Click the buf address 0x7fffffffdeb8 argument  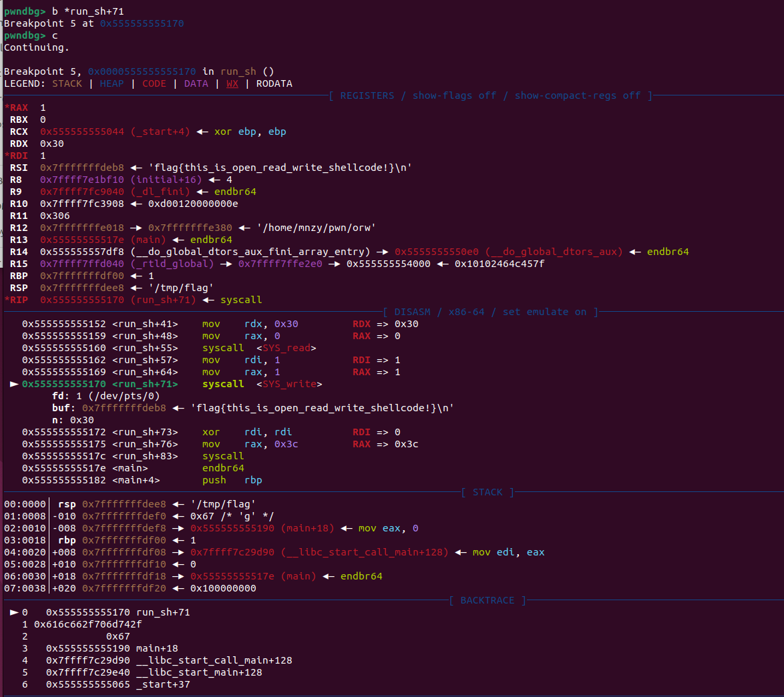124,407
